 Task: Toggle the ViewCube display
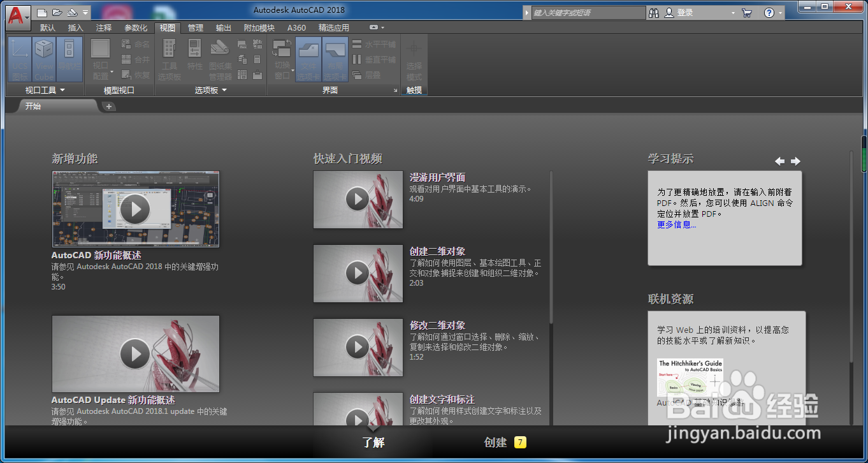pos(44,59)
